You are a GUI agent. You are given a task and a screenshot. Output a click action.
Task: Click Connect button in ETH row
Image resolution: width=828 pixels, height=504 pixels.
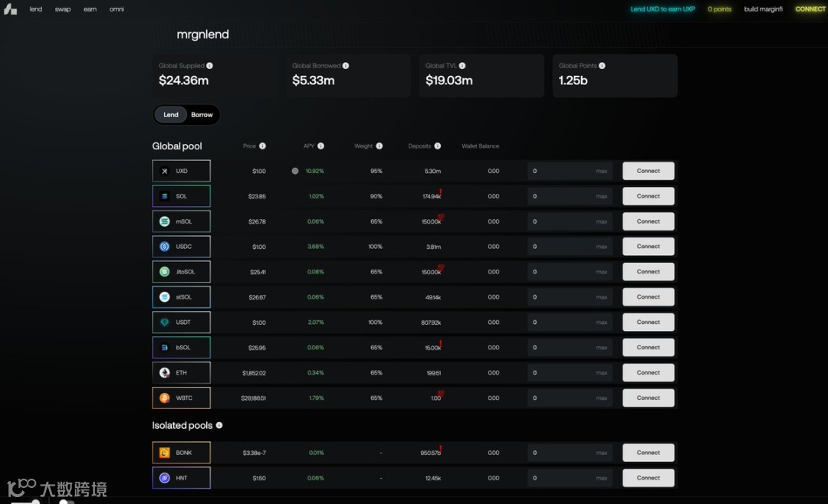coord(649,372)
